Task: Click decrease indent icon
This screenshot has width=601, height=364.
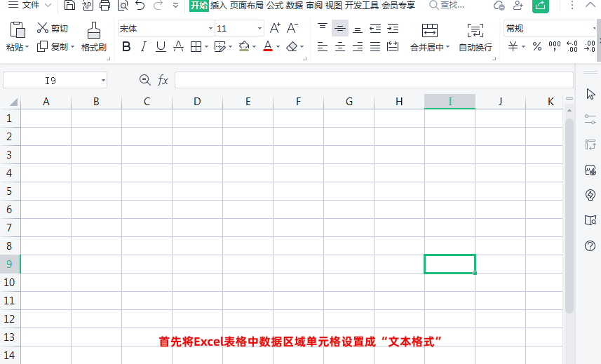Action: coord(375,28)
